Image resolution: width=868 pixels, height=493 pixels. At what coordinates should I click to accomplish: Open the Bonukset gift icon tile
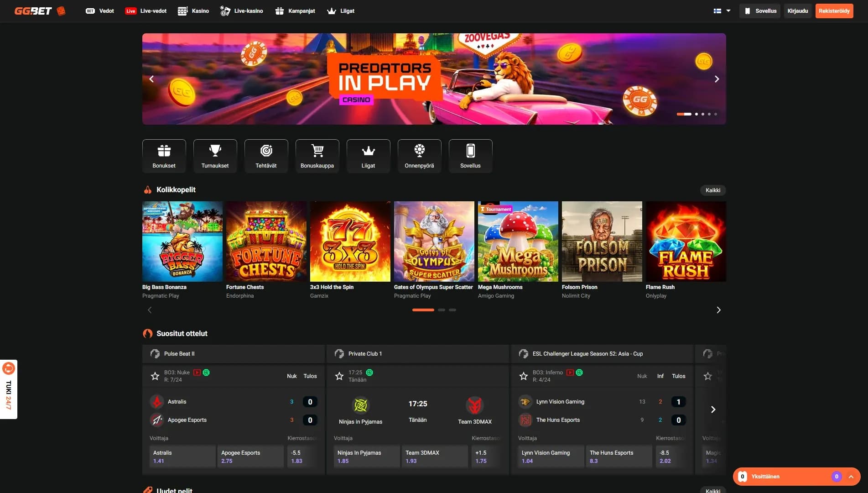[164, 156]
